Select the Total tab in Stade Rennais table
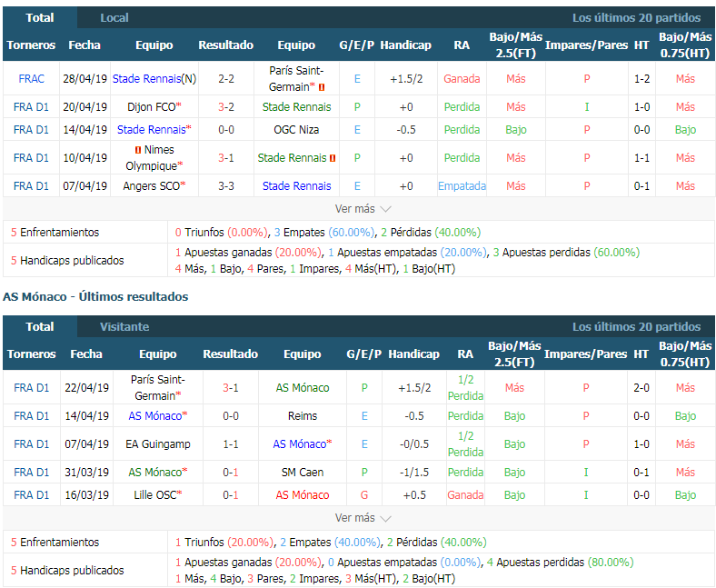The width and height of the screenshot is (716, 588). pyautogui.click(x=40, y=18)
